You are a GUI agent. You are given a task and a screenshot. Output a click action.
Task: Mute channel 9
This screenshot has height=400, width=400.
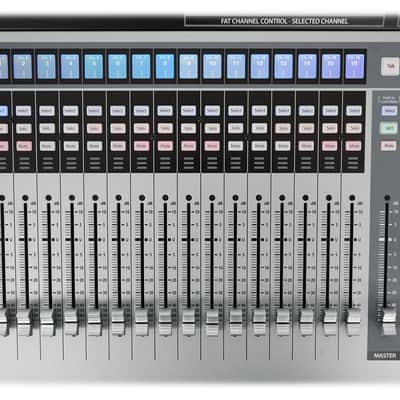189,146
